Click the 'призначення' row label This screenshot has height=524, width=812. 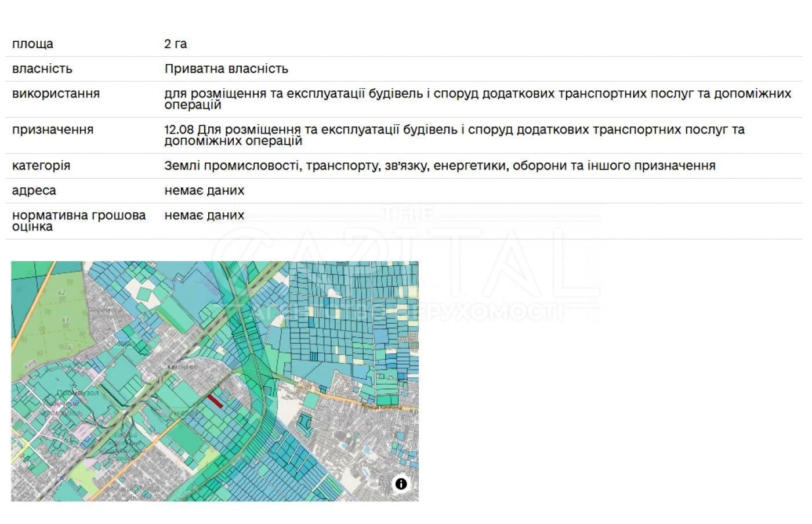[x=53, y=129]
